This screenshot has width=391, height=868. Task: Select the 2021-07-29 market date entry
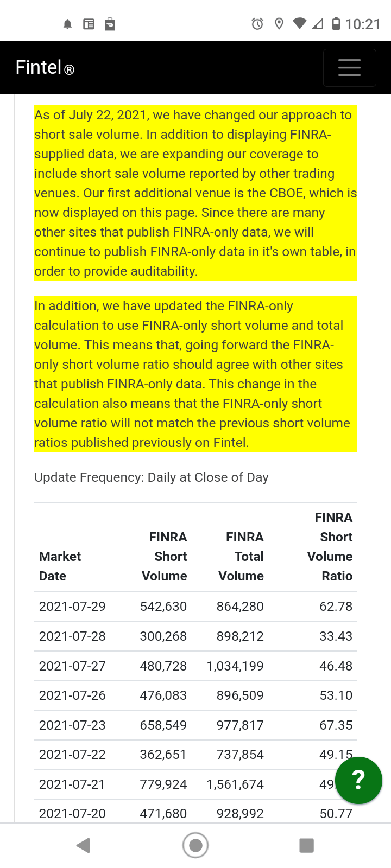coord(72,606)
